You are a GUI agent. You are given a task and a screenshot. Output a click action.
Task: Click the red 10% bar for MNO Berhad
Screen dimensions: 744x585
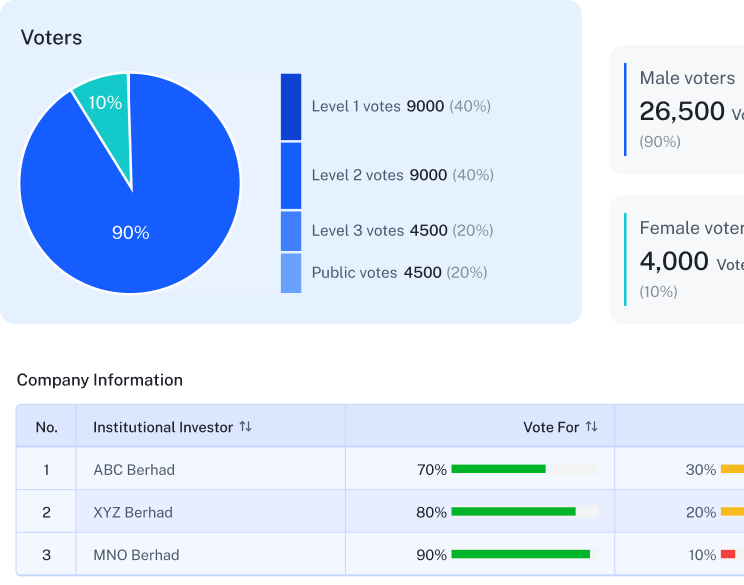728,554
